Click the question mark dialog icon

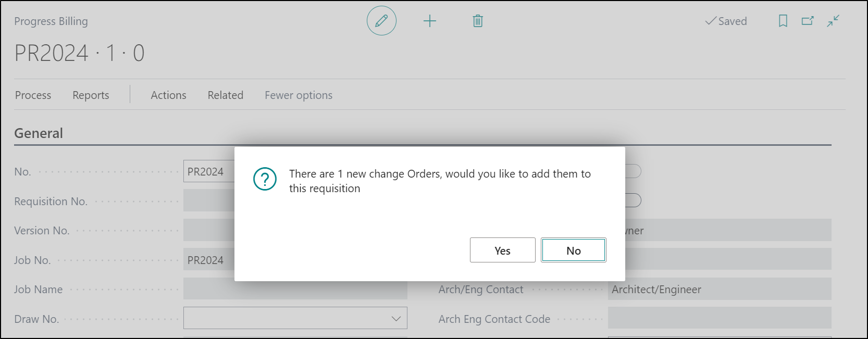[265, 179]
